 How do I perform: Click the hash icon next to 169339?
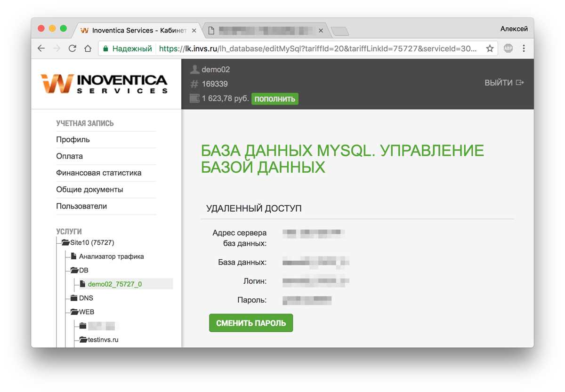[x=194, y=84]
